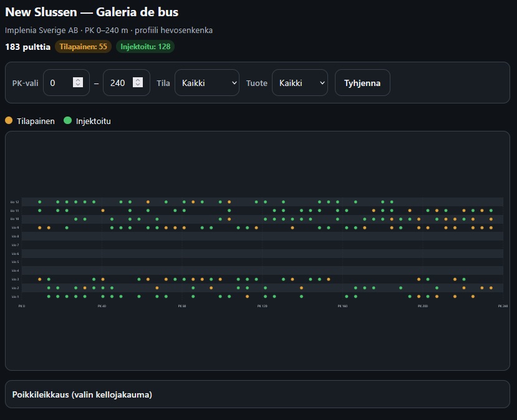Click the orange bolt in row klo 11 near PK 40
Viewport: 517px width, 420px height.
click(103, 211)
